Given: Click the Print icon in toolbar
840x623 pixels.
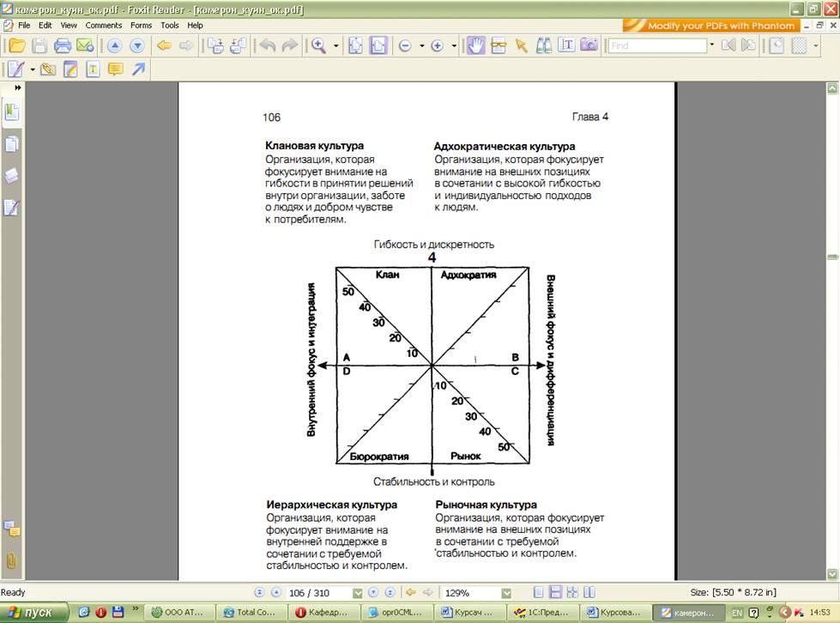Looking at the screenshot, I should pyautogui.click(x=63, y=45).
